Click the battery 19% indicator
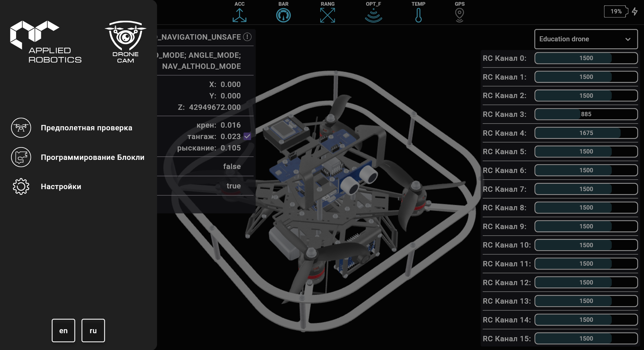 click(x=616, y=11)
